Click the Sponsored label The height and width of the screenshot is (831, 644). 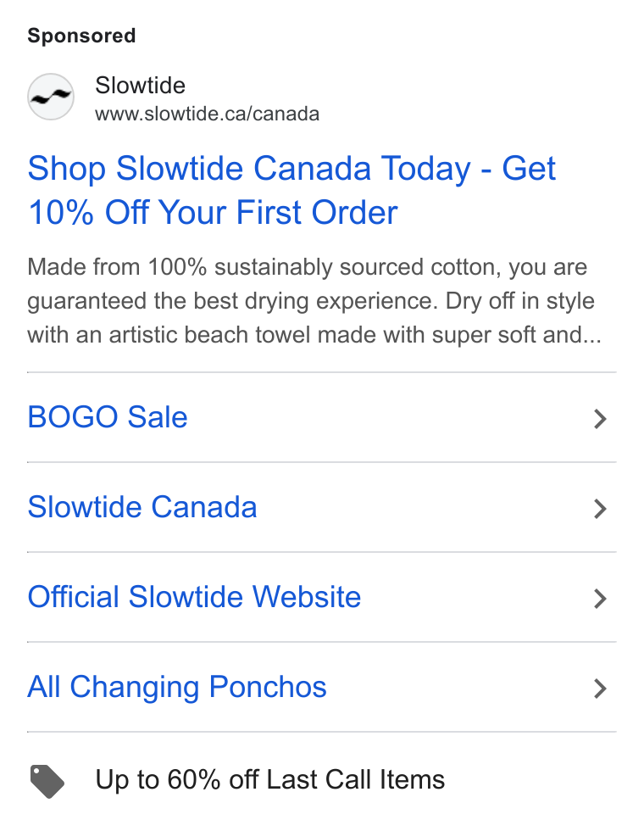tap(81, 36)
